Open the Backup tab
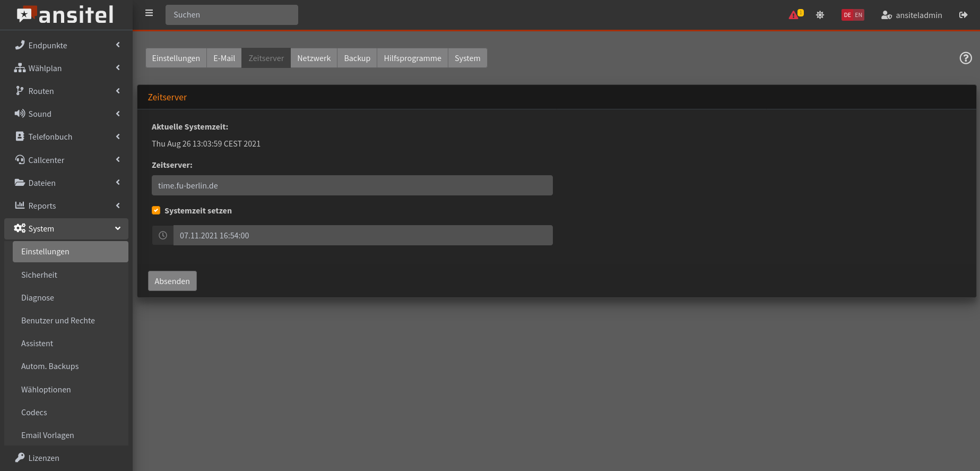This screenshot has height=471, width=980. [x=357, y=58]
